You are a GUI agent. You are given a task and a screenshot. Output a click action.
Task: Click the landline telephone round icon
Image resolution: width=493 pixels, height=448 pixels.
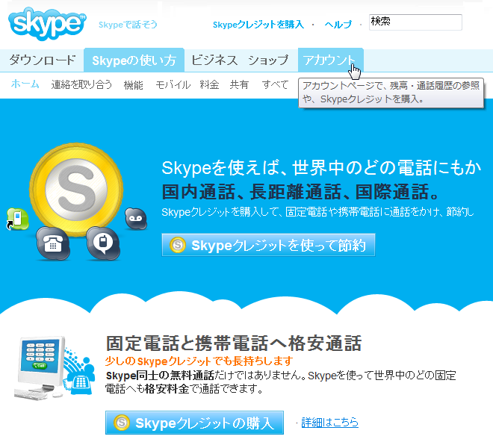point(52,242)
